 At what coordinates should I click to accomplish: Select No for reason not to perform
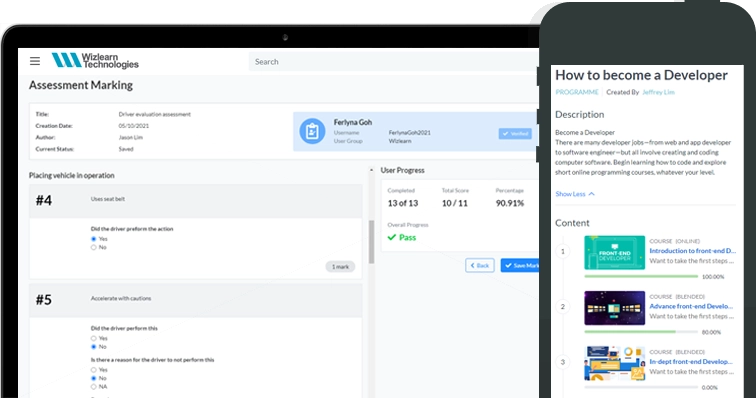tap(94, 378)
